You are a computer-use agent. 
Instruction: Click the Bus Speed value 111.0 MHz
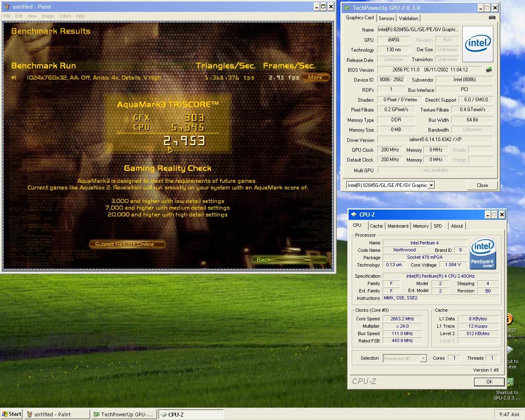pyautogui.click(x=402, y=333)
